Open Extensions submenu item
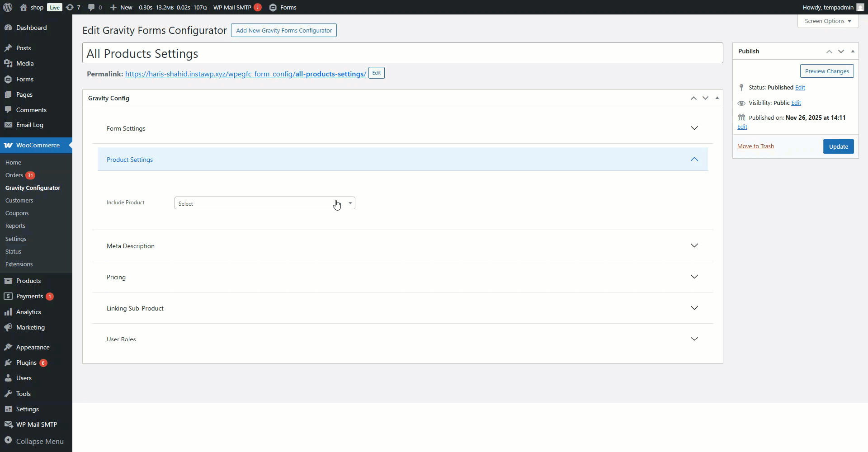Screen dimensions: 868x452 point(19,264)
